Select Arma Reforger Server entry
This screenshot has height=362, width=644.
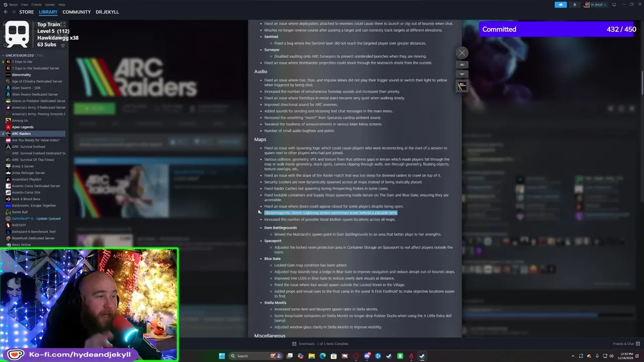tap(29, 173)
